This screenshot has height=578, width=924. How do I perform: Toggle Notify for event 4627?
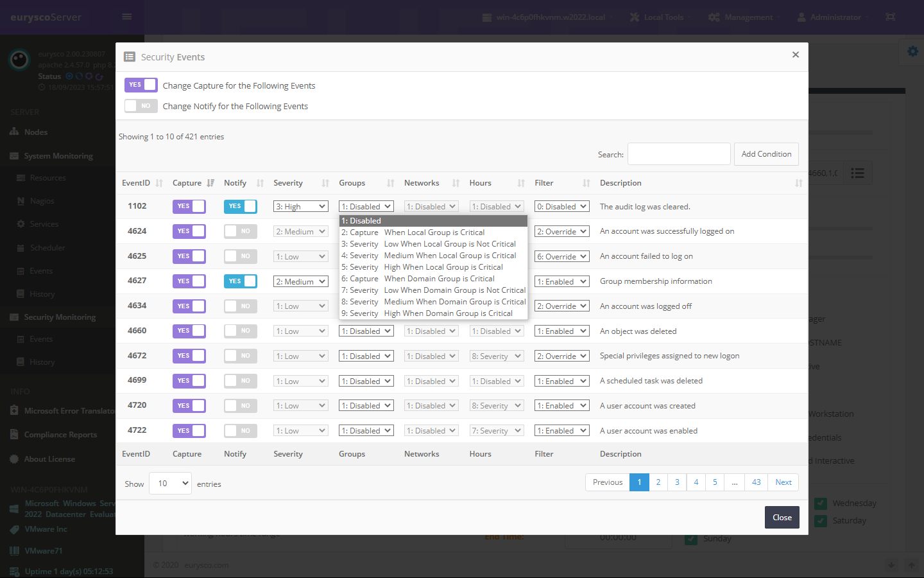tap(241, 281)
